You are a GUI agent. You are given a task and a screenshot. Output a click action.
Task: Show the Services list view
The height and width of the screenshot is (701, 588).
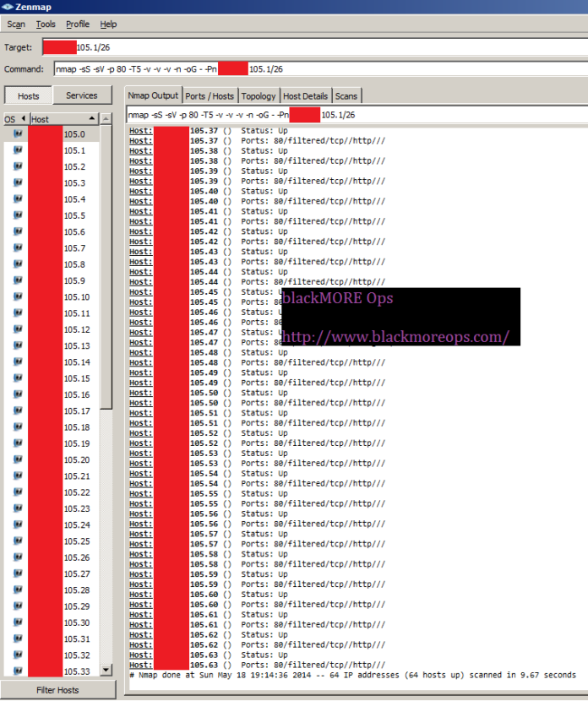[x=82, y=95]
